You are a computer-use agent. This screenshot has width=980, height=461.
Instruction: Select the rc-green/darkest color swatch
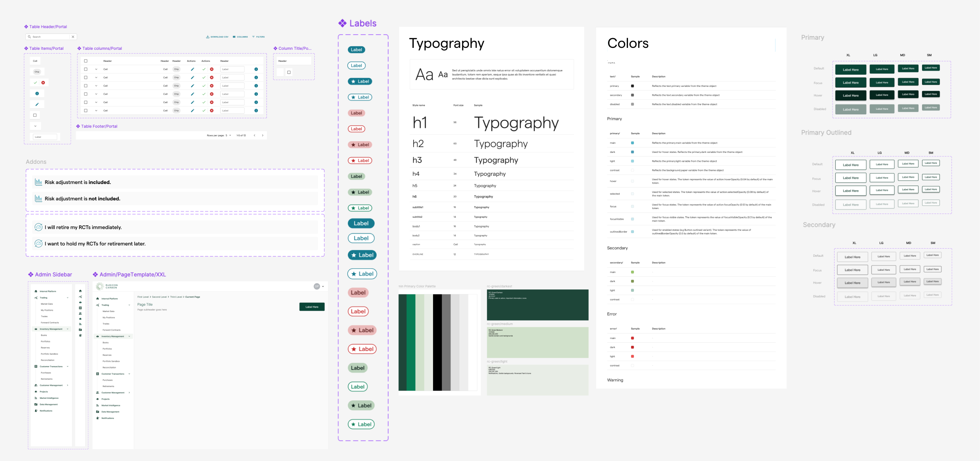pyautogui.click(x=537, y=305)
